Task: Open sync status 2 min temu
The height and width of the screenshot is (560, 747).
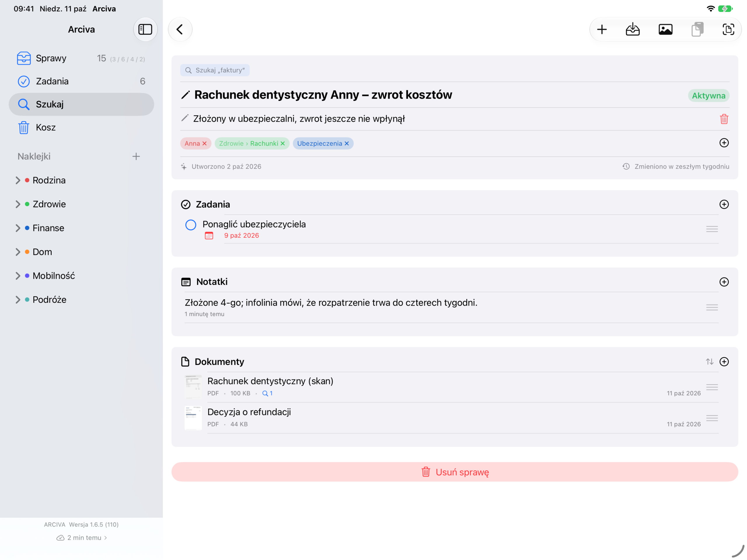Action: pyautogui.click(x=81, y=538)
